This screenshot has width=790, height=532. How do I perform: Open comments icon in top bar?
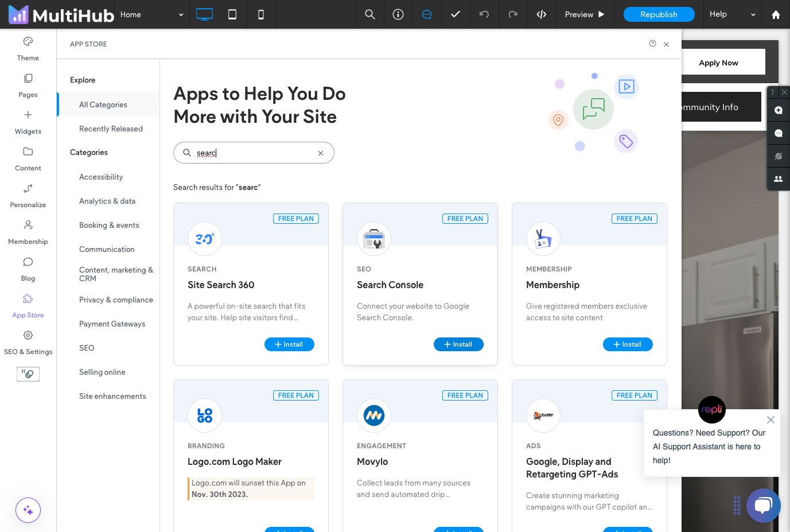pyautogui.click(x=427, y=14)
